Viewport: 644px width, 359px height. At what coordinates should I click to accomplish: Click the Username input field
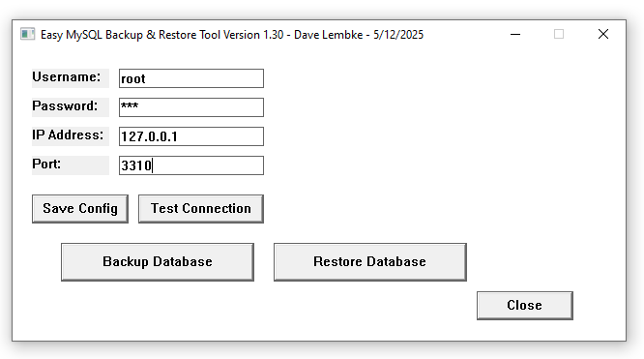(191, 78)
